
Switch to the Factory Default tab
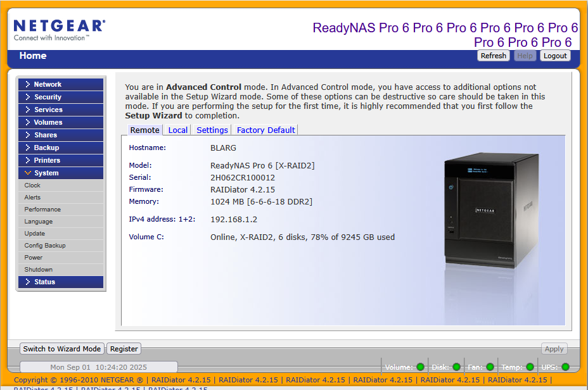(x=266, y=130)
